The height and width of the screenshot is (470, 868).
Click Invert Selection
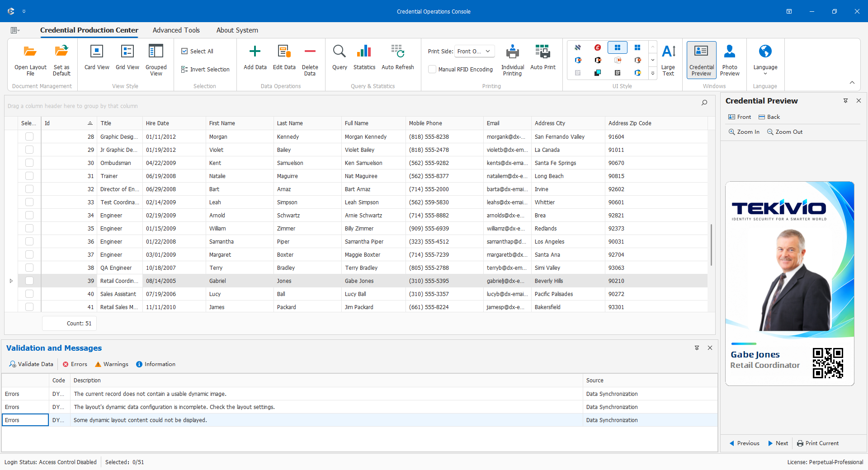[205, 69]
